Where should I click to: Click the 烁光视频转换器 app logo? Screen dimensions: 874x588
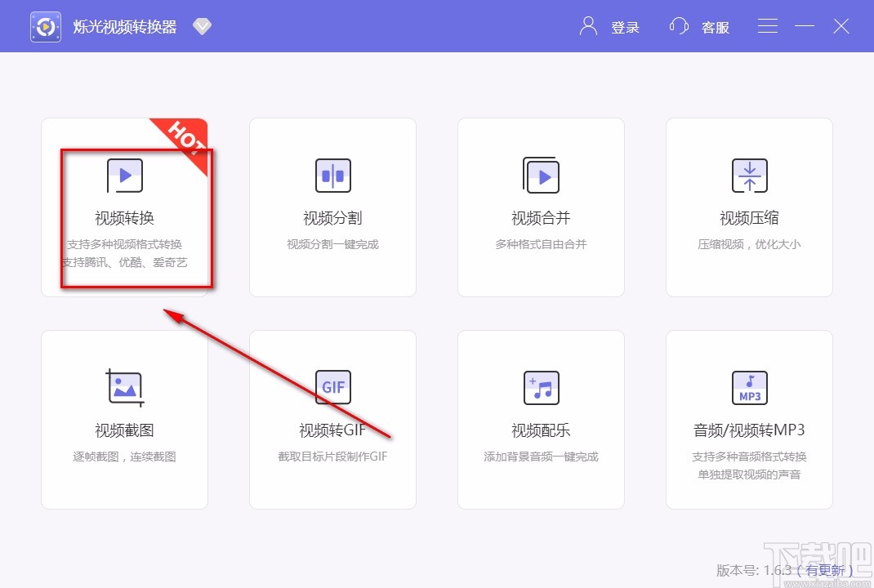point(45,25)
